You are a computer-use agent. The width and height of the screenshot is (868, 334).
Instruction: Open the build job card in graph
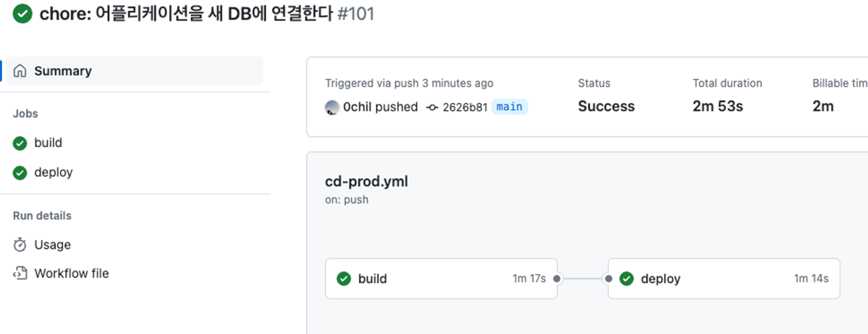441,279
